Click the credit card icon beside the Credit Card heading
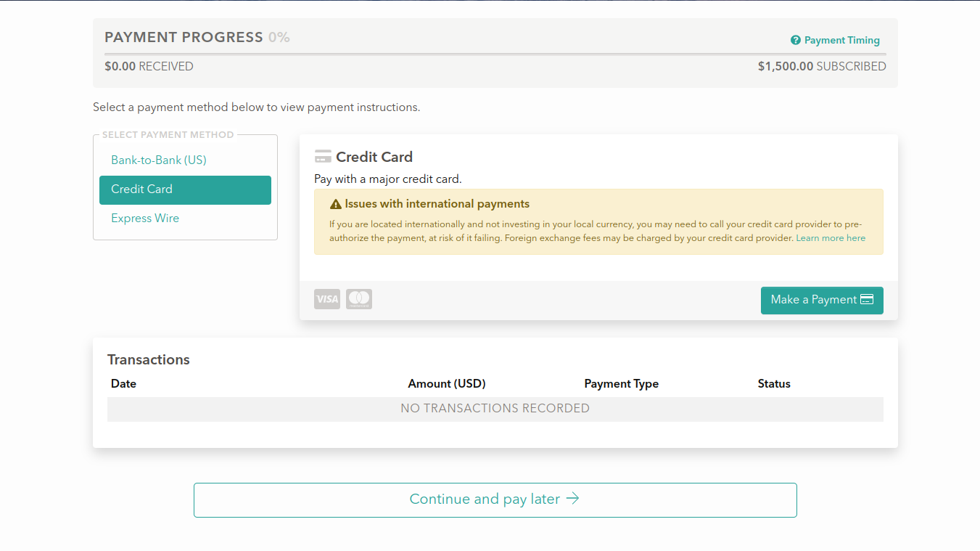The width and height of the screenshot is (980, 551). click(x=323, y=157)
